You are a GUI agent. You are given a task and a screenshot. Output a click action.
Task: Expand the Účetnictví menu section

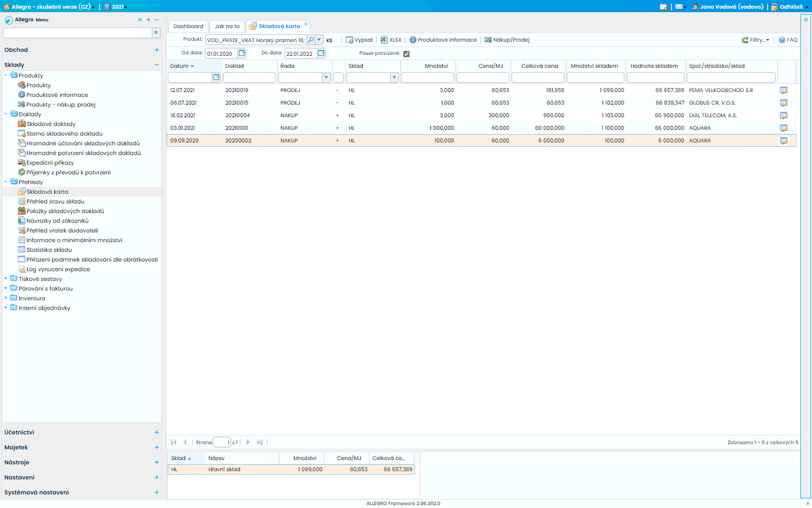tap(156, 433)
